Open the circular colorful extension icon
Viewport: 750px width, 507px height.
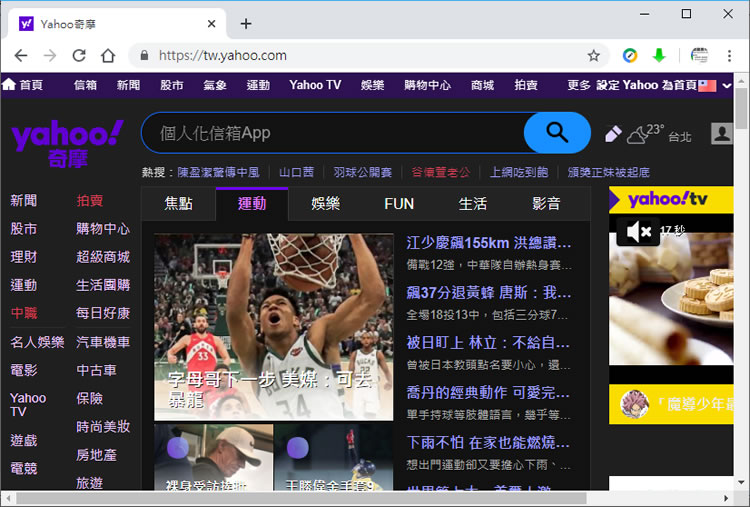(x=630, y=55)
